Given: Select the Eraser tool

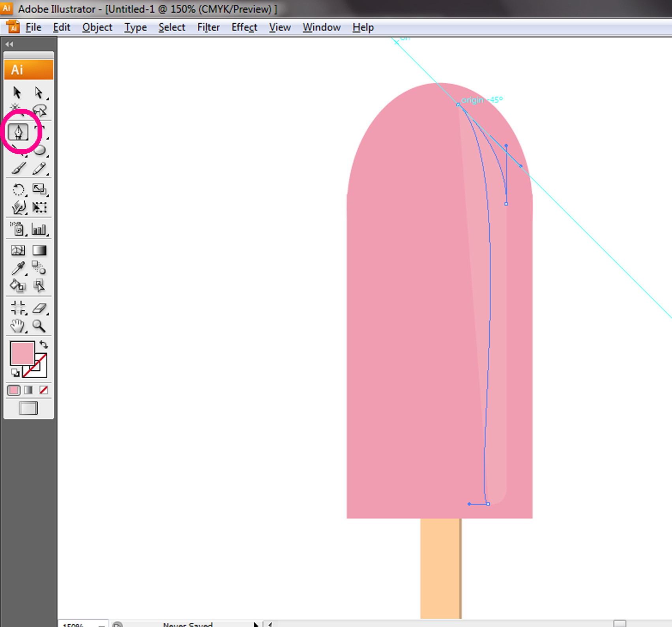Looking at the screenshot, I should (39, 308).
